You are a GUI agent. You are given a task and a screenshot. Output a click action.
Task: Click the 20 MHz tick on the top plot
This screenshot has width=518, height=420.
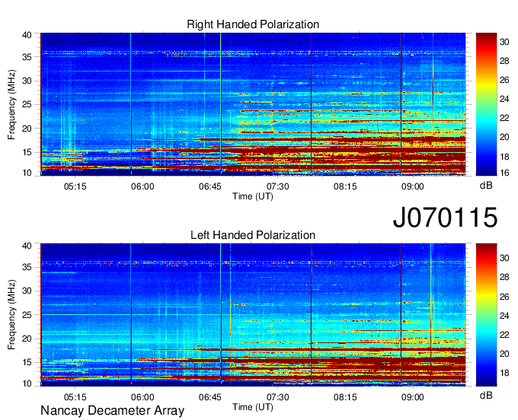click(x=27, y=129)
